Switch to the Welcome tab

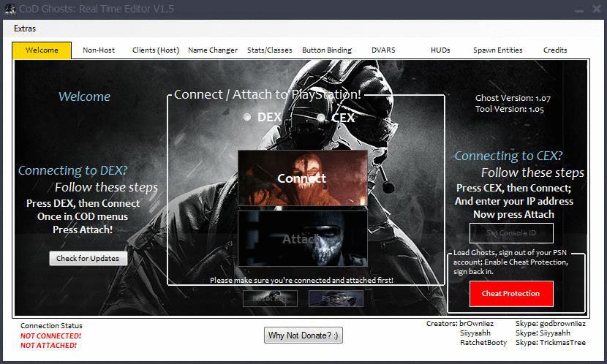tap(42, 50)
